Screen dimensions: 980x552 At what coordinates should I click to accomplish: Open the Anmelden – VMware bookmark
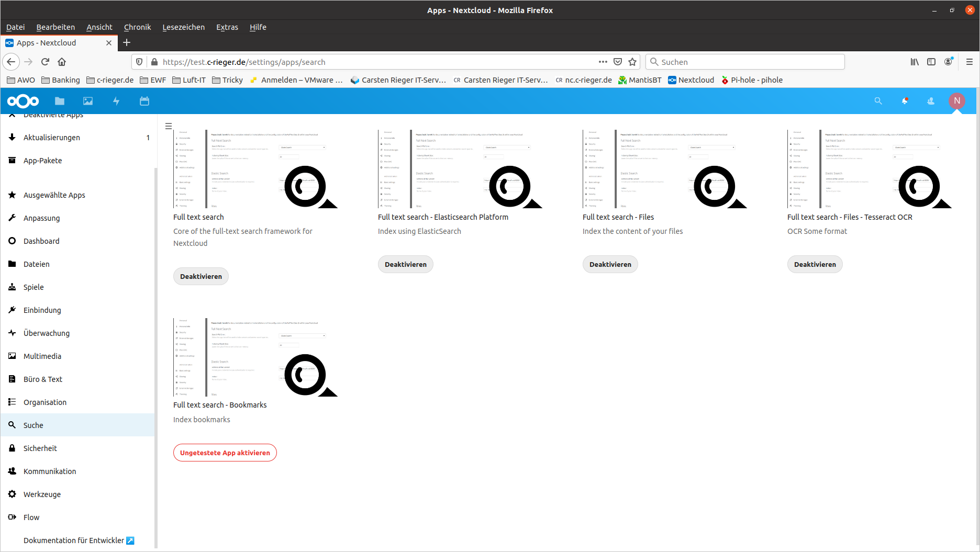click(x=296, y=80)
